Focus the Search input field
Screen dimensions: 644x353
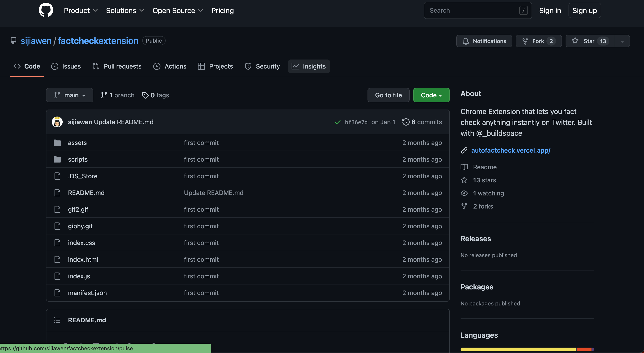coord(477,11)
